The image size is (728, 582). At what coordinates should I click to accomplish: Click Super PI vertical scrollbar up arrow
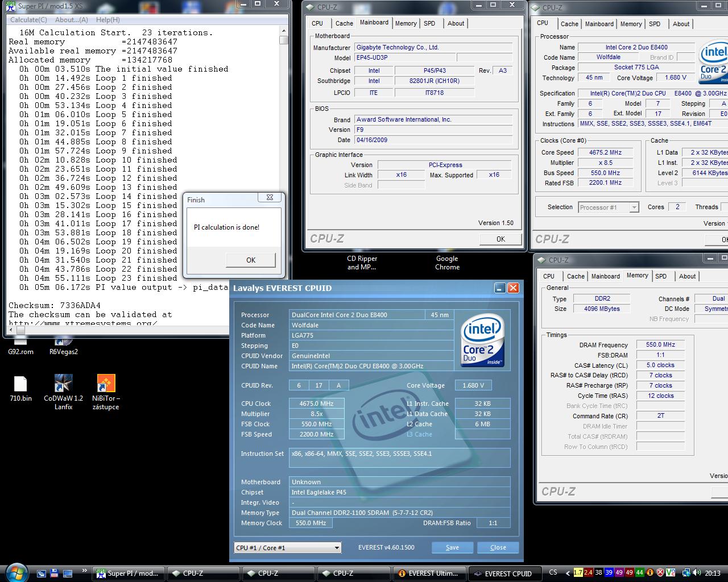[x=284, y=31]
